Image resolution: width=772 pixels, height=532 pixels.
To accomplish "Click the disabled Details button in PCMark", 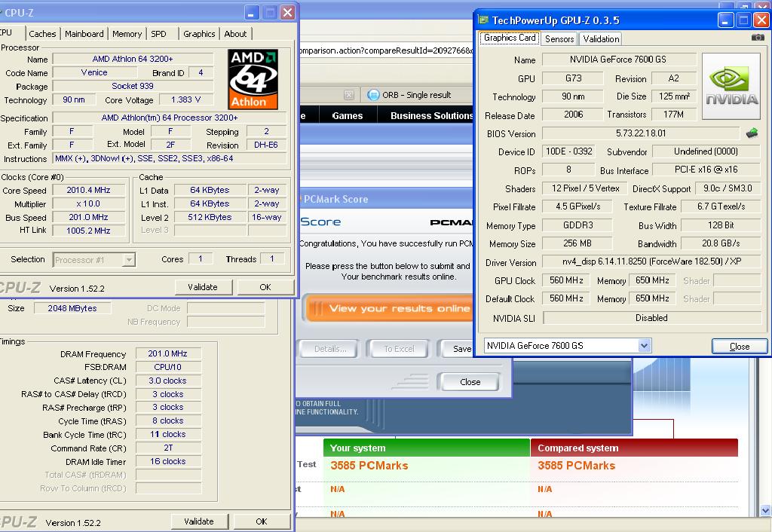I will (x=330, y=348).
